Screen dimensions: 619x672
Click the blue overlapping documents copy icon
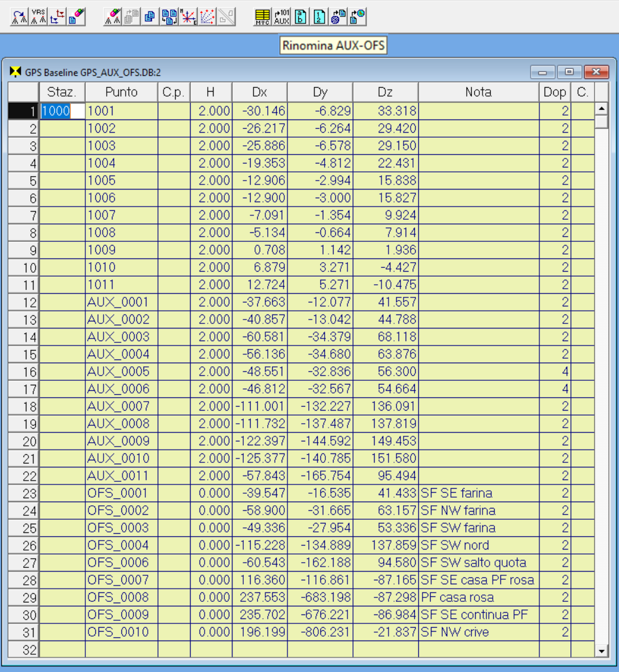(x=150, y=16)
